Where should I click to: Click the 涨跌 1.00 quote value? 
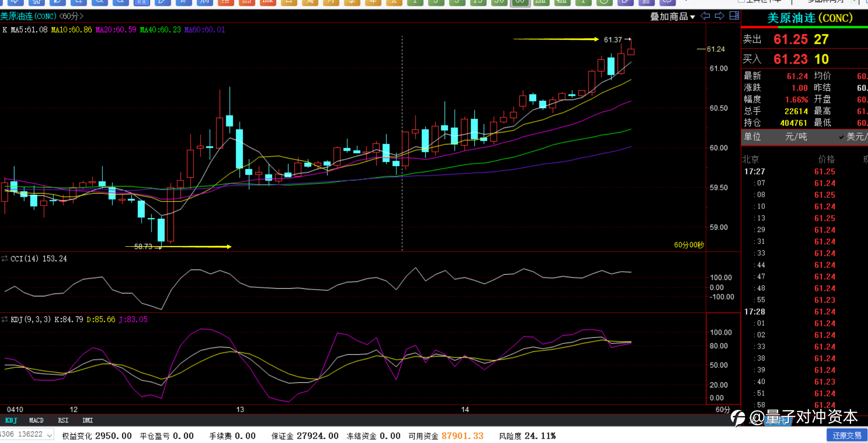pos(800,88)
